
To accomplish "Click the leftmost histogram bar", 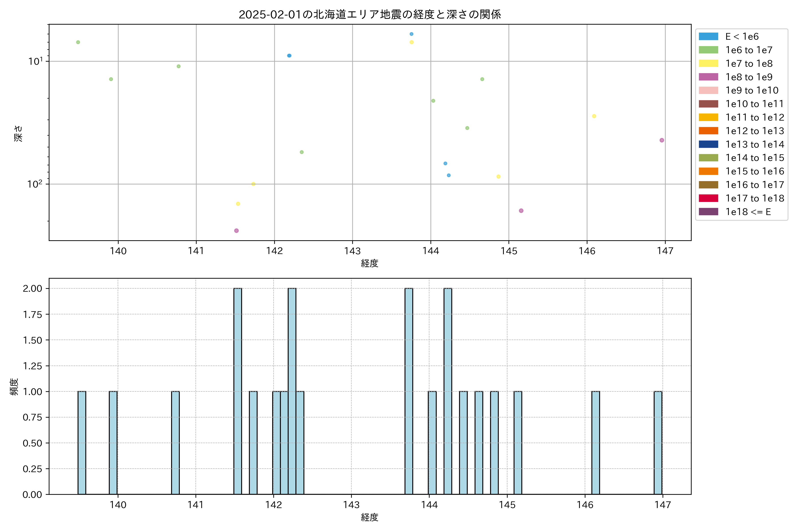I will pos(82,443).
